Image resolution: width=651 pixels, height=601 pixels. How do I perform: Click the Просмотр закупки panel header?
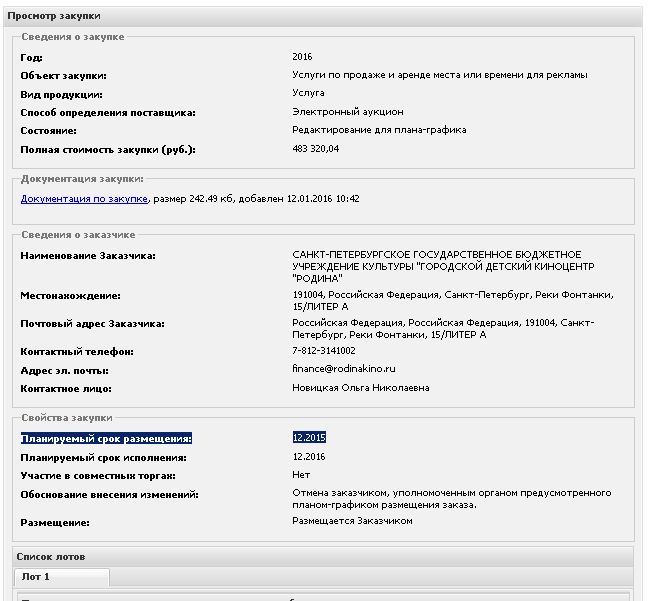tap(323, 16)
